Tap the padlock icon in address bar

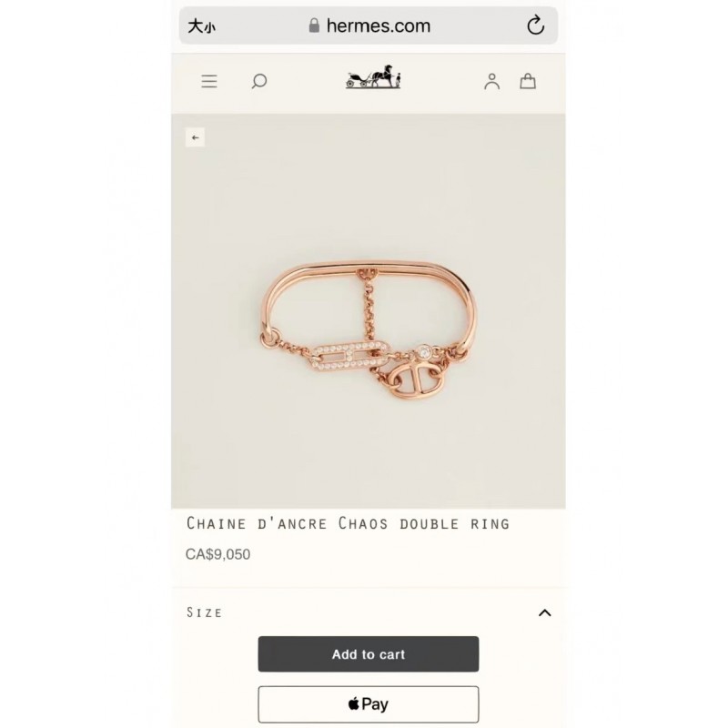click(x=314, y=25)
